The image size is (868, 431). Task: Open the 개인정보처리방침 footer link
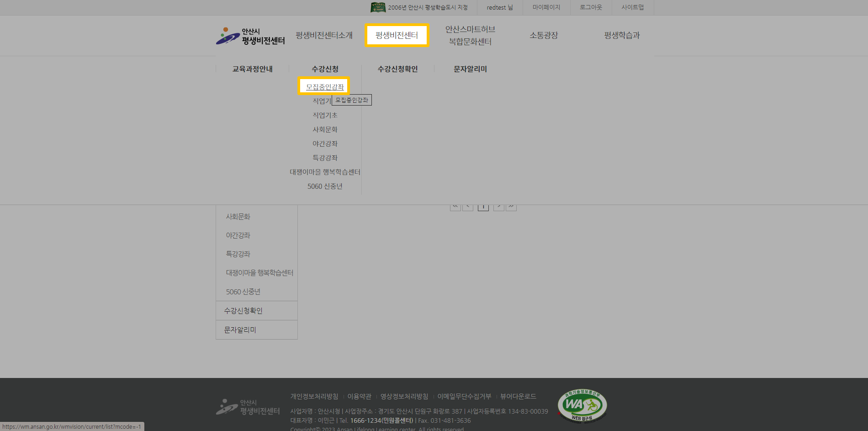coord(314,396)
